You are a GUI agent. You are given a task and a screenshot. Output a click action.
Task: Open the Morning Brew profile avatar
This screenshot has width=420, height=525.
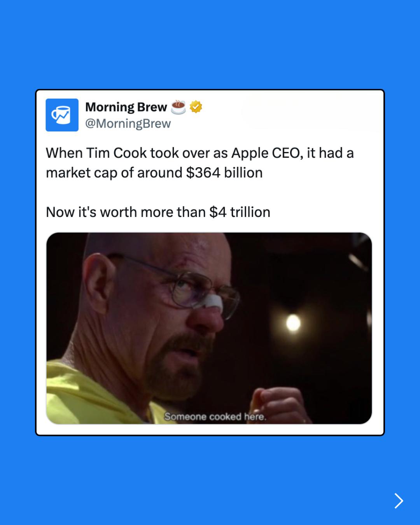pyautogui.click(x=62, y=115)
